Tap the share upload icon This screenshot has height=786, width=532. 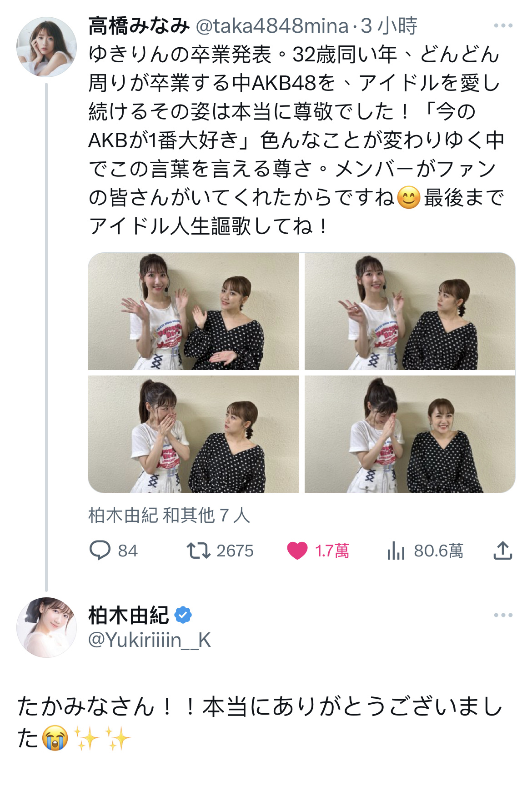502,550
